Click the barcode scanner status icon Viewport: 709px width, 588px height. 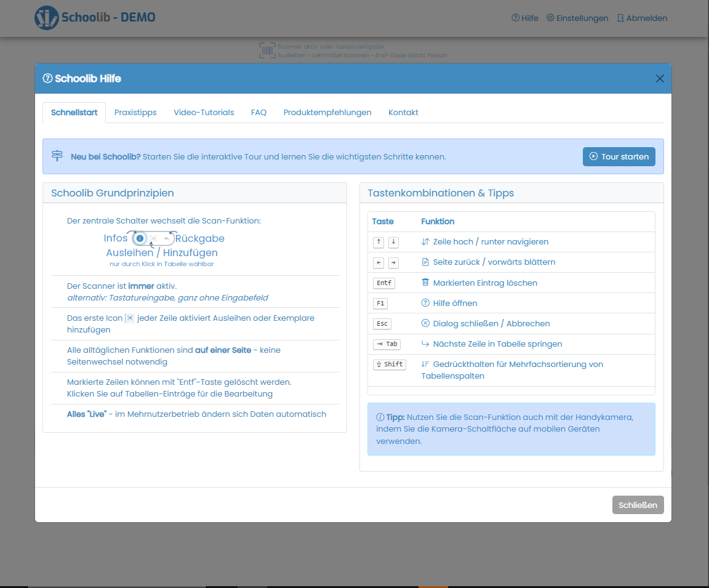tap(267, 50)
